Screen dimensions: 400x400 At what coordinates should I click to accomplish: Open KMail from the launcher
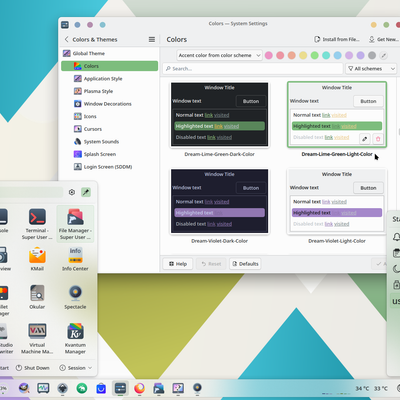pyautogui.click(x=37, y=259)
